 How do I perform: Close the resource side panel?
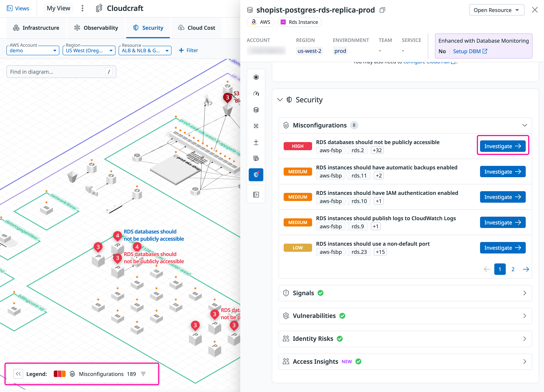[535, 10]
